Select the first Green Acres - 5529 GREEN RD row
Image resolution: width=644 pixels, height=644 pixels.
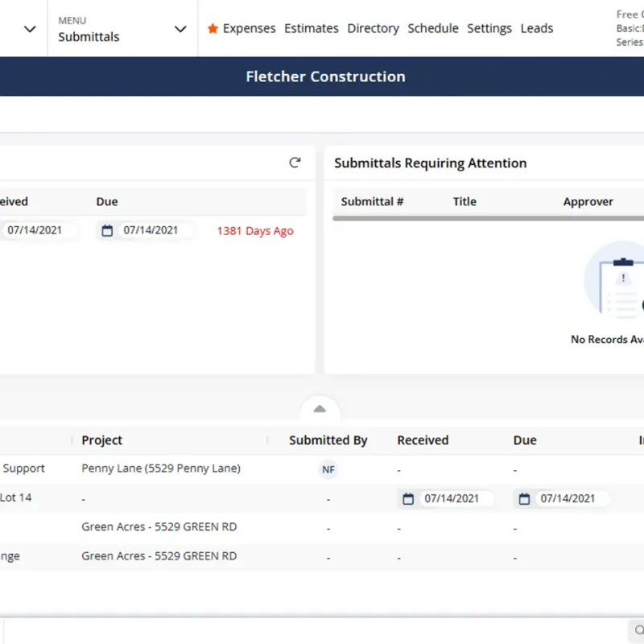click(x=322, y=527)
